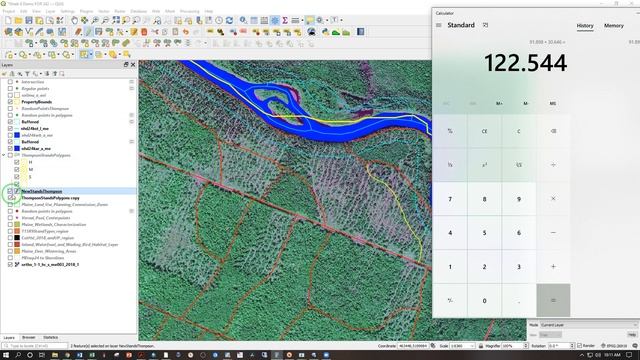Click the cut features scissors icon
Screen dimensions: 640x360
click(x=155, y=32)
